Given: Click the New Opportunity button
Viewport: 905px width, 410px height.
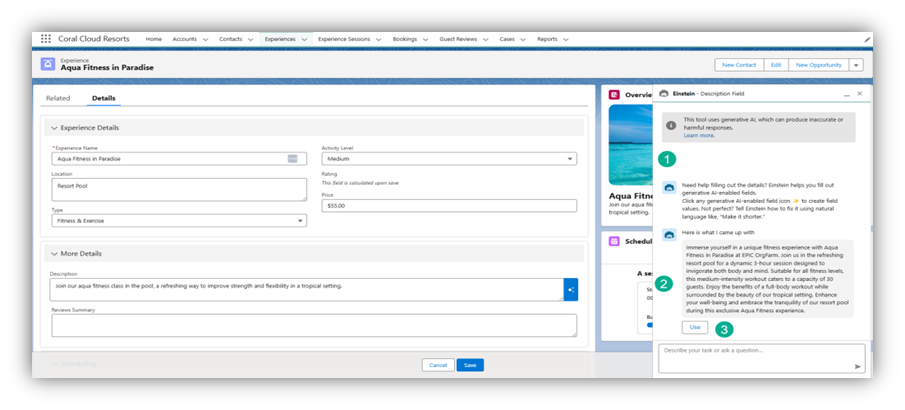Looking at the screenshot, I should point(818,65).
